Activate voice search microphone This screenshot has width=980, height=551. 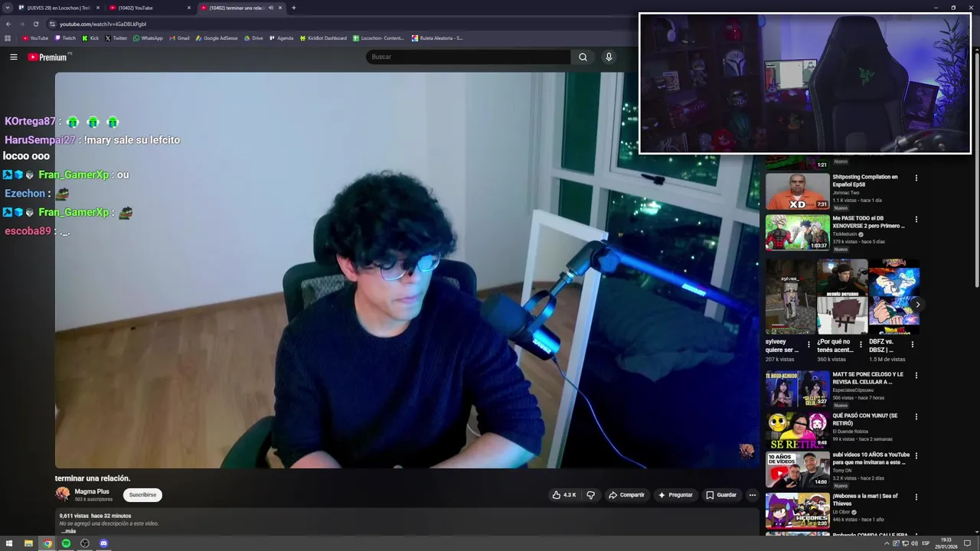(x=609, y=57)
